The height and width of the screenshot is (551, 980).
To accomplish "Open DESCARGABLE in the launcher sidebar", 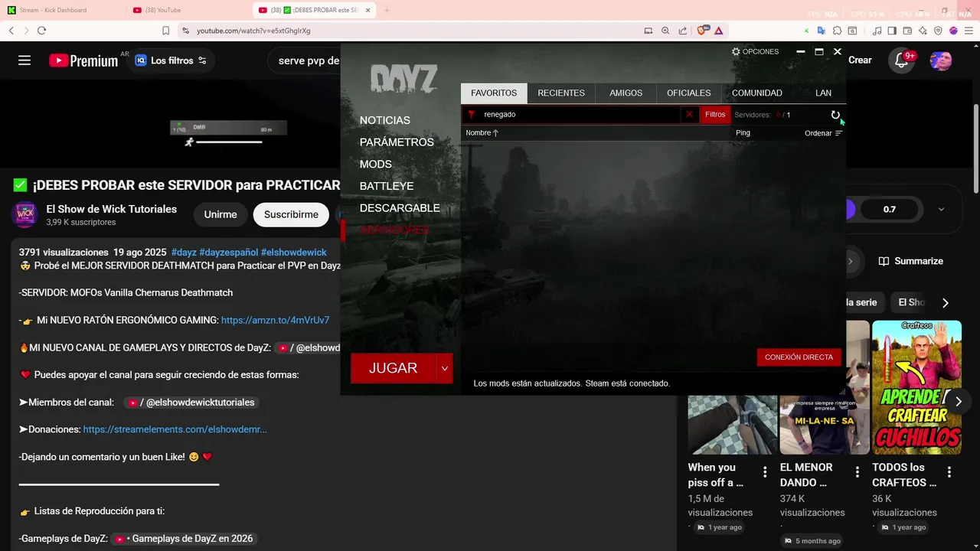I will pyautogui.click(x=400, y=208).
